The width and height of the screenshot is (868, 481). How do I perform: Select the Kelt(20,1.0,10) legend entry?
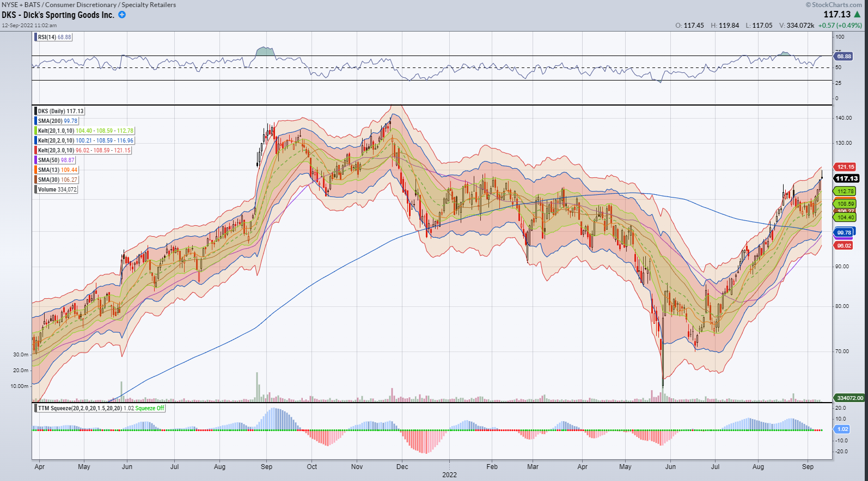click(85, 131)
